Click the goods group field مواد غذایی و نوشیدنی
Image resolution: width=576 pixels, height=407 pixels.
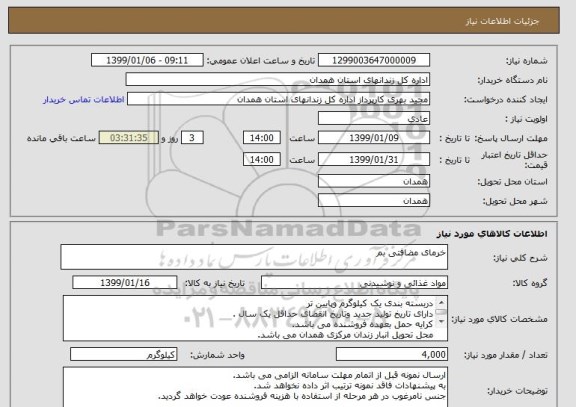354,282
